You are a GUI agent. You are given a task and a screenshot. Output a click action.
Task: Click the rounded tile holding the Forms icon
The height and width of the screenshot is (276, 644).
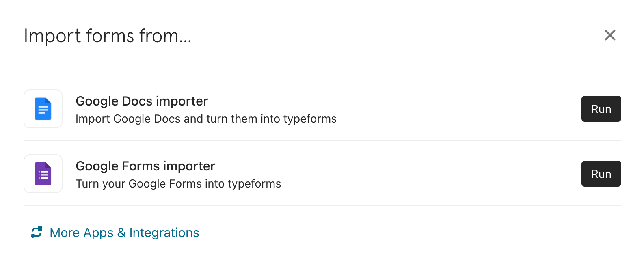click(x=43, y=174)
